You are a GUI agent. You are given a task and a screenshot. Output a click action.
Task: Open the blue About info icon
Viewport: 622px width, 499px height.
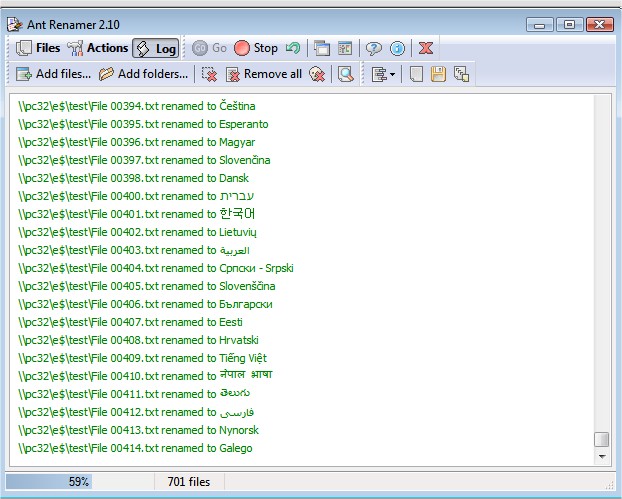(x=397, y=48)
